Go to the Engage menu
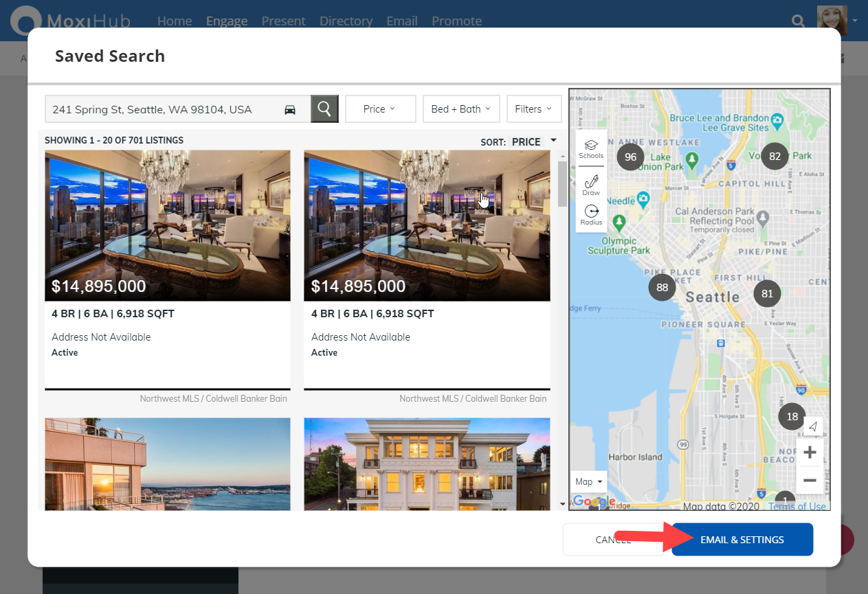Screen dimensions: 868x594 point(227,21)
